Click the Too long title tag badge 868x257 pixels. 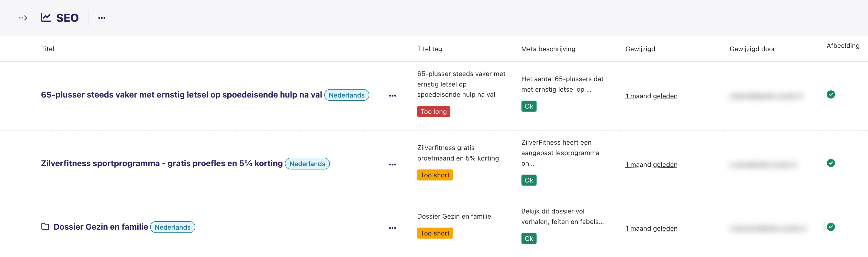433,112
